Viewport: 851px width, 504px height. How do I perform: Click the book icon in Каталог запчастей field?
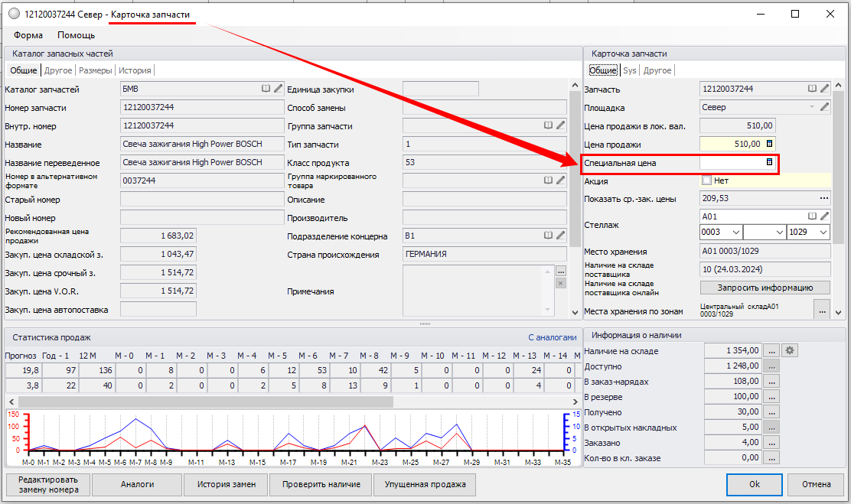[x=266, y=89]
